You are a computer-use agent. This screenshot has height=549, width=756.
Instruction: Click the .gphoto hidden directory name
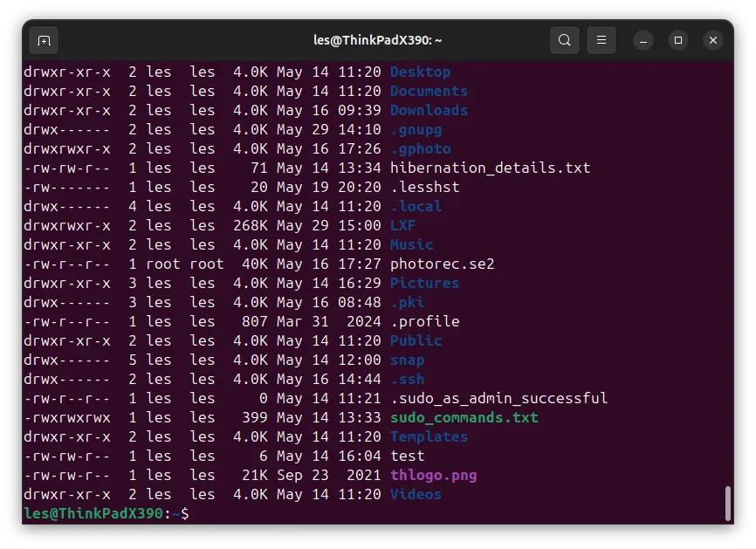(421, 149)
